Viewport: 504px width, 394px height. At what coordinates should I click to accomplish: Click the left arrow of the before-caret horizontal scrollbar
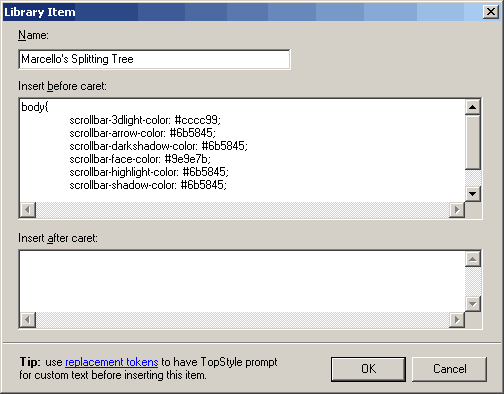coord(28,210)
